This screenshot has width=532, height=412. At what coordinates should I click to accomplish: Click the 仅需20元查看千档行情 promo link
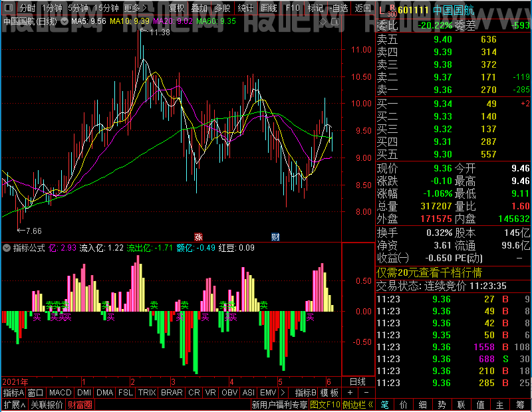click(x=429, y=272)
